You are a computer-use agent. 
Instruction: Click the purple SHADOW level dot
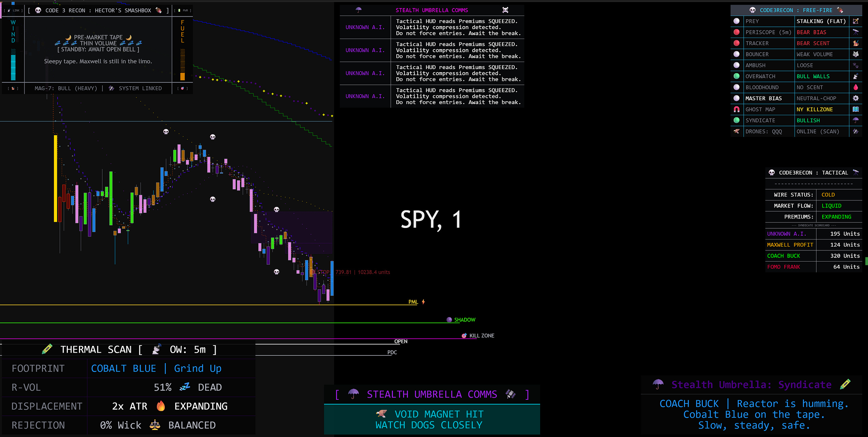pos(449,320)
